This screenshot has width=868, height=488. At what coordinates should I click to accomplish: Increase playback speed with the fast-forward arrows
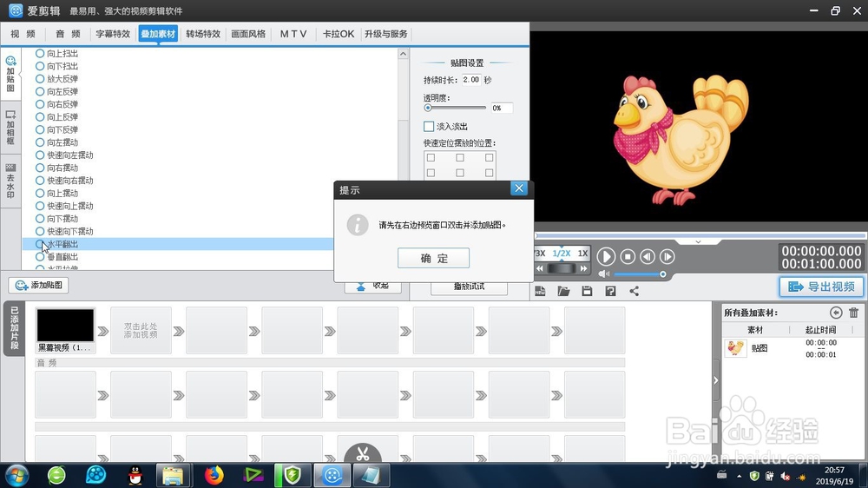click(583, 268)
